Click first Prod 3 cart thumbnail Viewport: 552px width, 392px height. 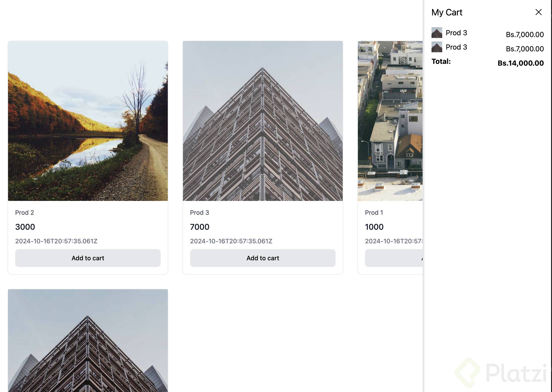coord(437,33)
